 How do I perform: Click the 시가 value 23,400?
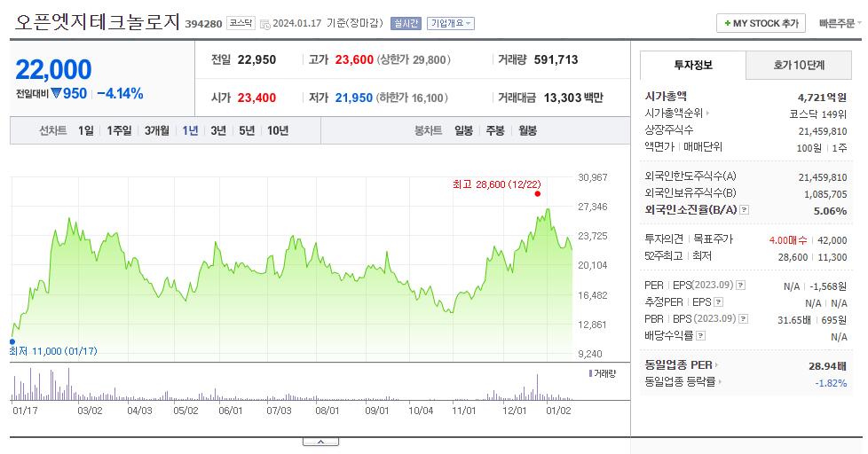pyautogui.click(x=256, y=98)
